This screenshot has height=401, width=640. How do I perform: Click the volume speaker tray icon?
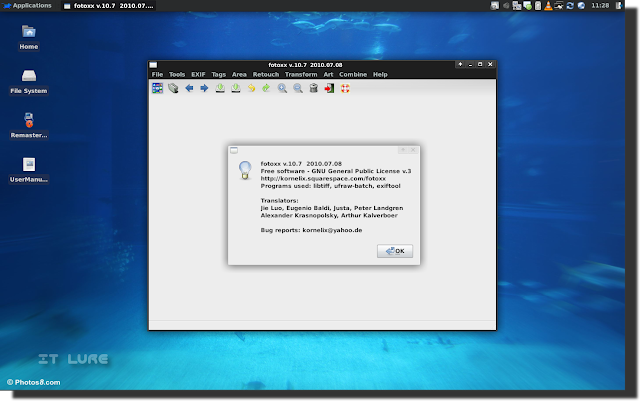click(506, 6)
